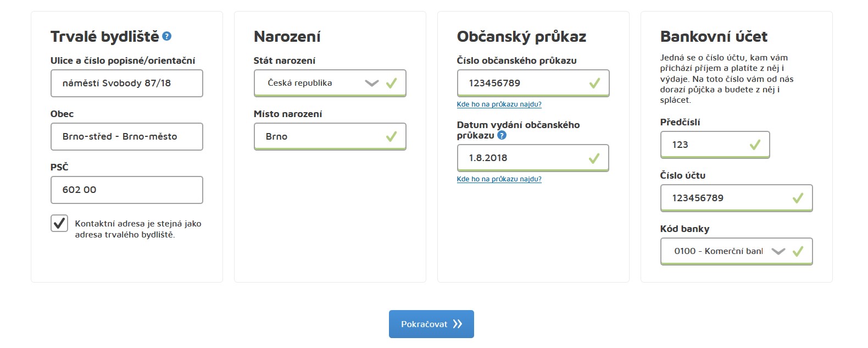Image resolution: width=868 pixels, height=348 pixels.
Task: Click Obec field Brno-střed - Brno-město
Action: tap(127, 136)
